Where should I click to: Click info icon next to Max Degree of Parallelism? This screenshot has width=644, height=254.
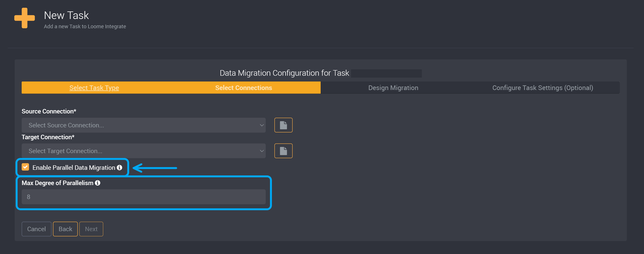tap(97, 183)
